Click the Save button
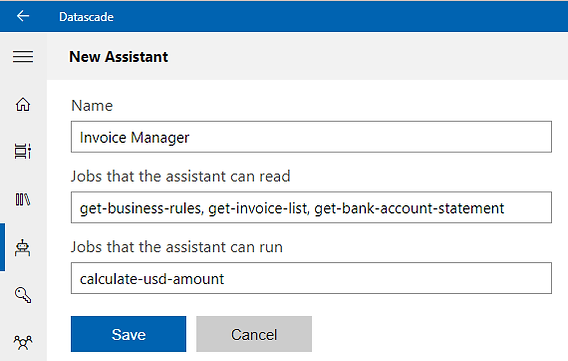Image resolution: width=568 pixels, height=361 pixels. click(129, 334)
